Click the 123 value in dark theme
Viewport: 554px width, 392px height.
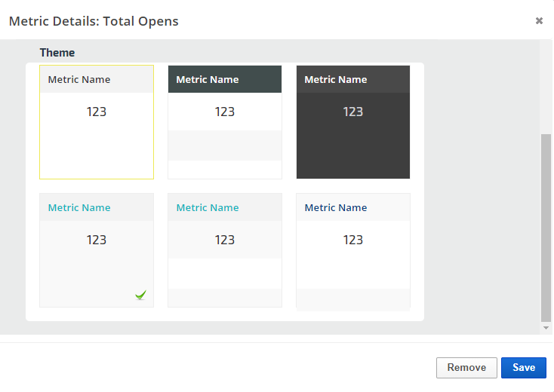point(353,112)
